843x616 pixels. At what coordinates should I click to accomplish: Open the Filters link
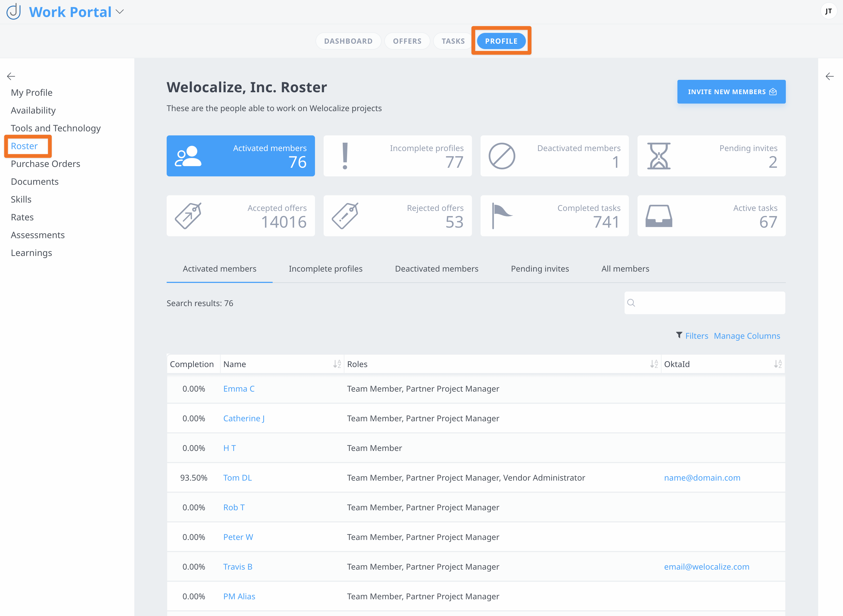(x=697, y=336)
